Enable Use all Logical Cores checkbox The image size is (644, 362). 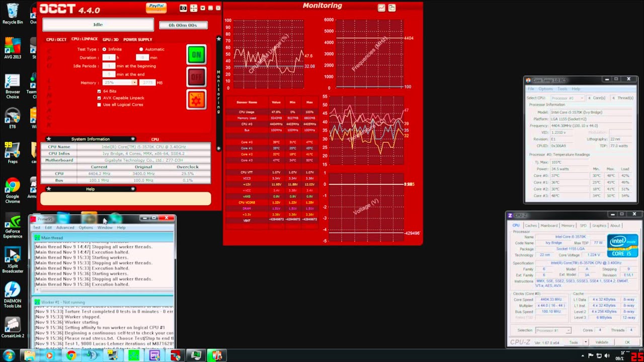(x=100, y=105)
